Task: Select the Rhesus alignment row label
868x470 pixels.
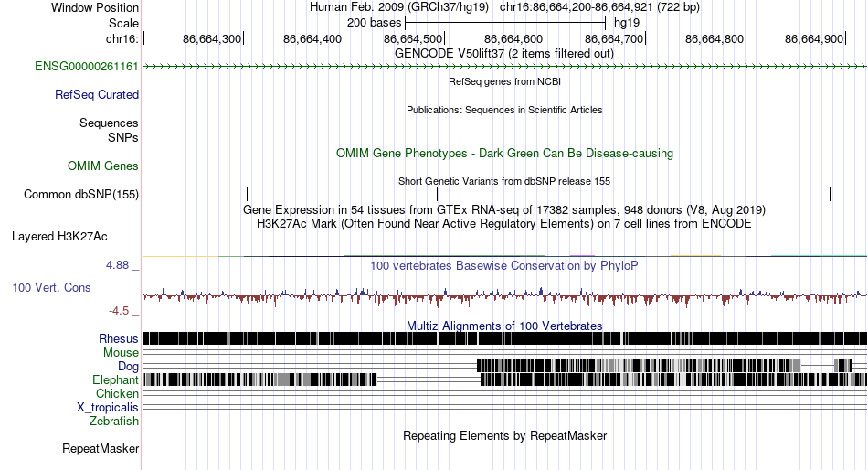Action: click(x=119, y=338)
